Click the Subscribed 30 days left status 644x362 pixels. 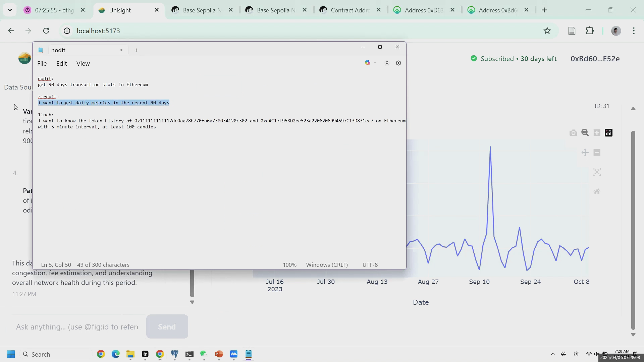coord(514,59)
